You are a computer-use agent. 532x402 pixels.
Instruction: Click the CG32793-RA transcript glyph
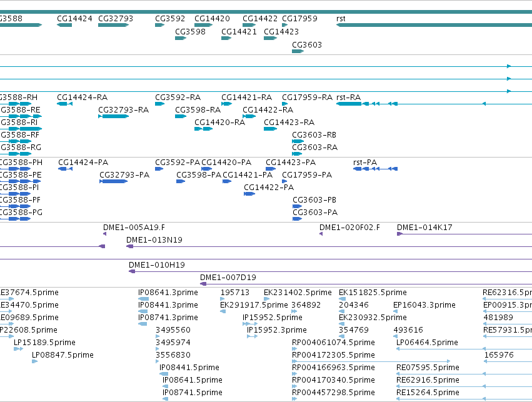tap(113, 116)
